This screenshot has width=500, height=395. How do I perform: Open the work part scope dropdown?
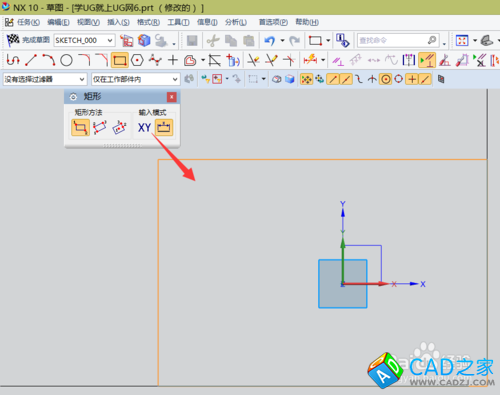136,79
